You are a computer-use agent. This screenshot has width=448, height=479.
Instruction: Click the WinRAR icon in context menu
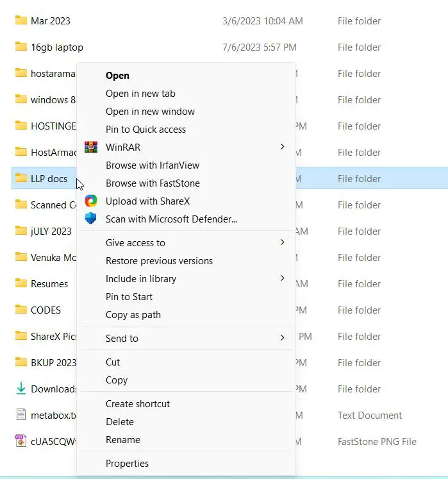coord(91,147)
